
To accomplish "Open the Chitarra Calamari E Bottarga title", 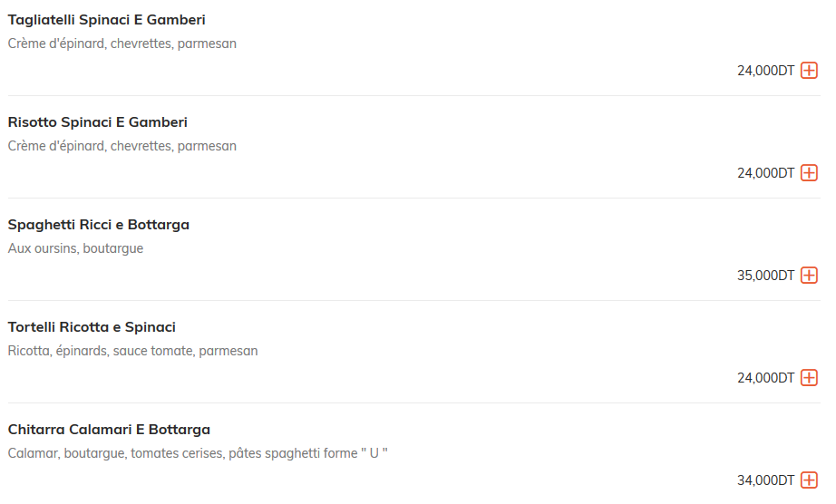I will (x=109, y=430).
